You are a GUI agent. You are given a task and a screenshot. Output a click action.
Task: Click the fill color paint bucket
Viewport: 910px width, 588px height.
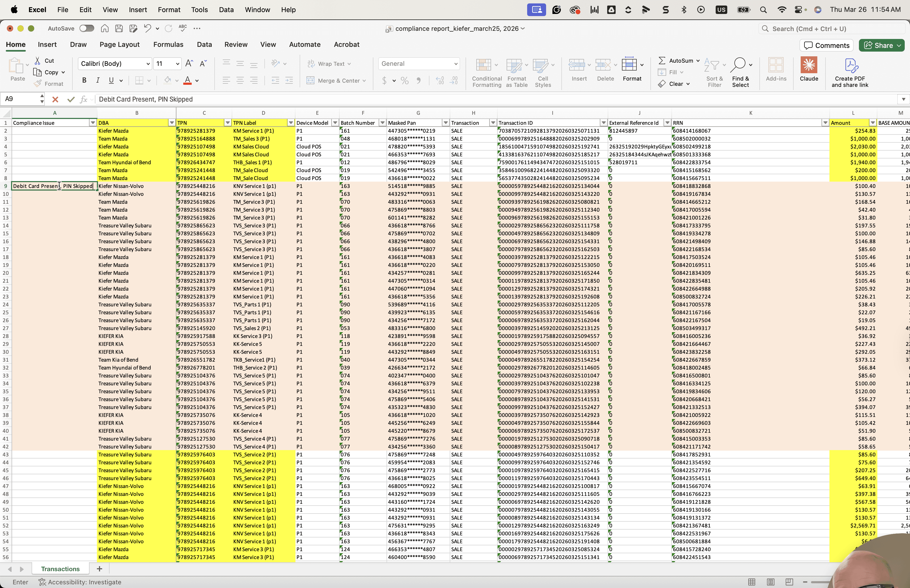[167, 80]
